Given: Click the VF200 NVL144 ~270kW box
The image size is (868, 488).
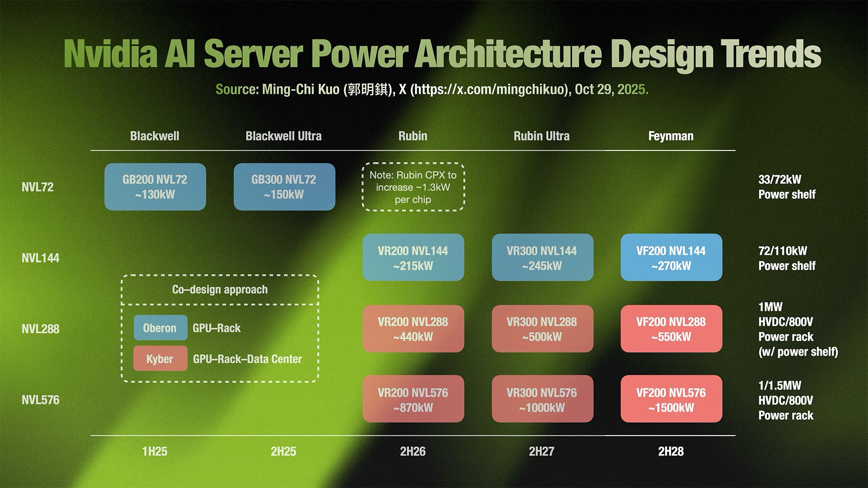Looking at the screenshot, I should (671, 258).
